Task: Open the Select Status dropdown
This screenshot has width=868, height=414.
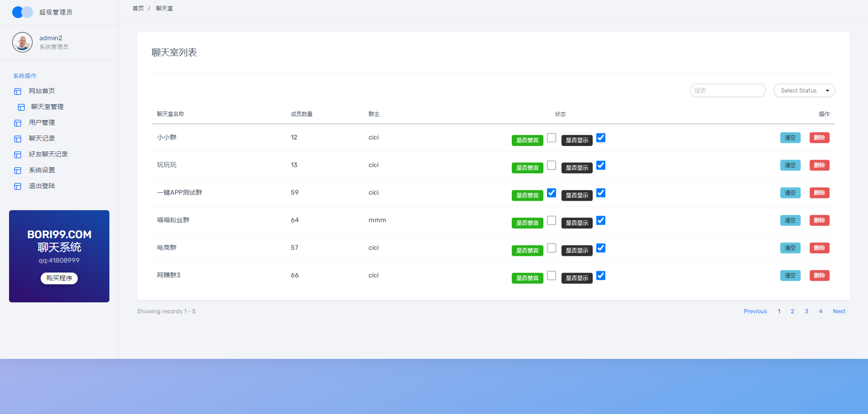Action: tap(804, 90)
